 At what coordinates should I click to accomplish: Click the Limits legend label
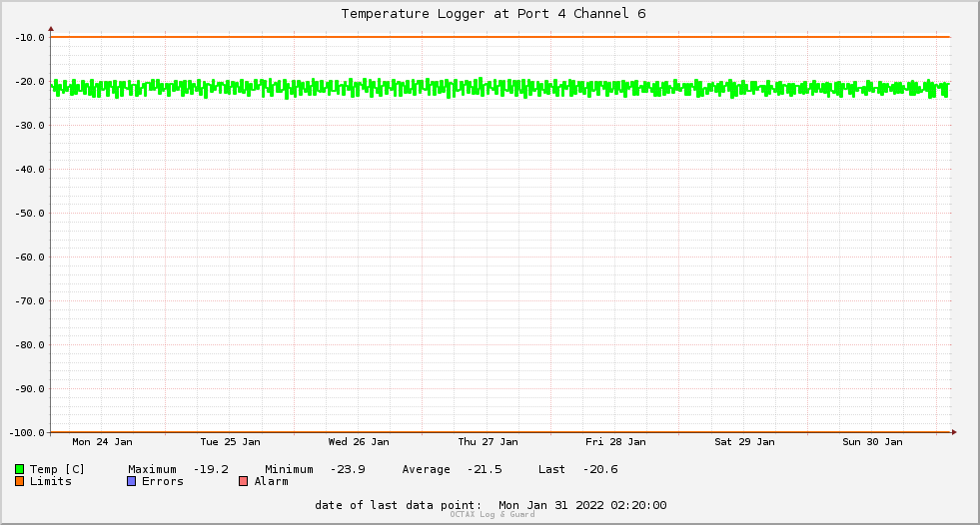coord(51,481)
